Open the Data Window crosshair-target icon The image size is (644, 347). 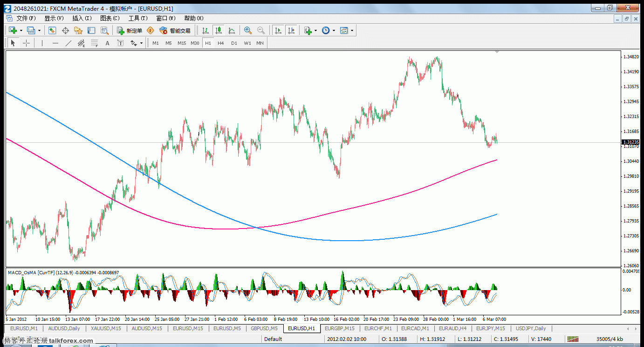[65, 30]
